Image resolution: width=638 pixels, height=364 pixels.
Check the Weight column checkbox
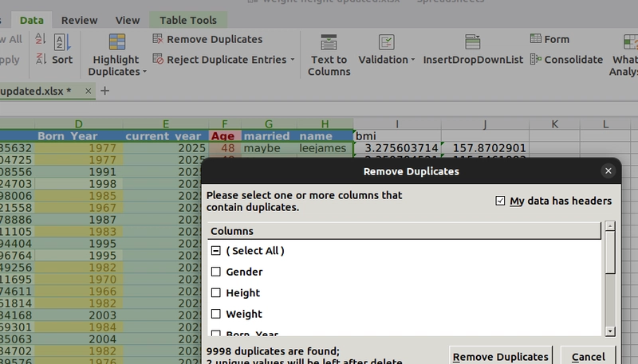(x=215, y=314)
